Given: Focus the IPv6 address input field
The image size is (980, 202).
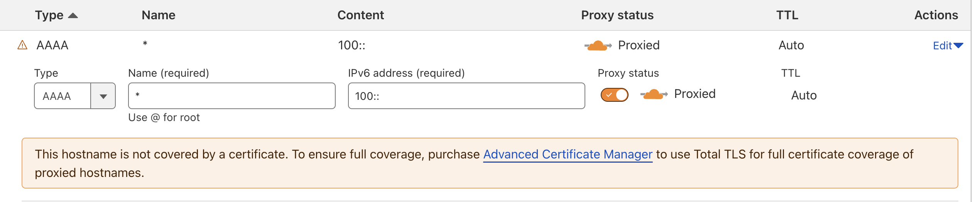Looking at the screenshot, I should click(x=466, y=96).
